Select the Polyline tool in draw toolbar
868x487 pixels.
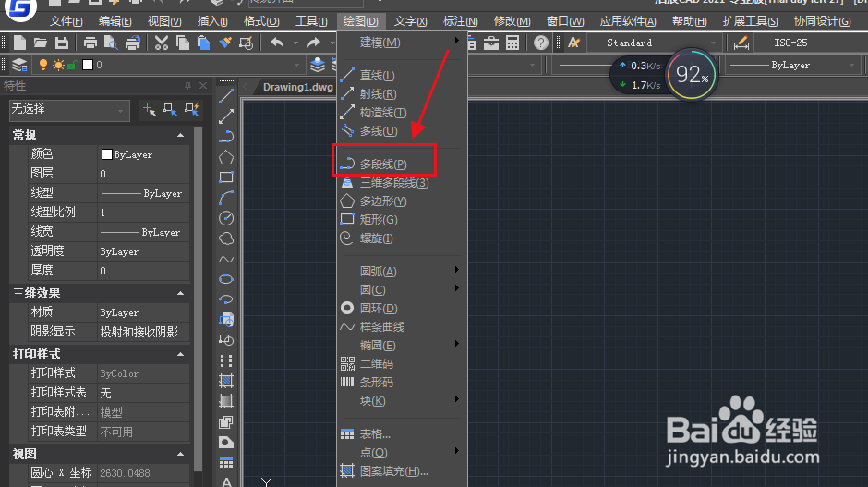tap(226, 136)
